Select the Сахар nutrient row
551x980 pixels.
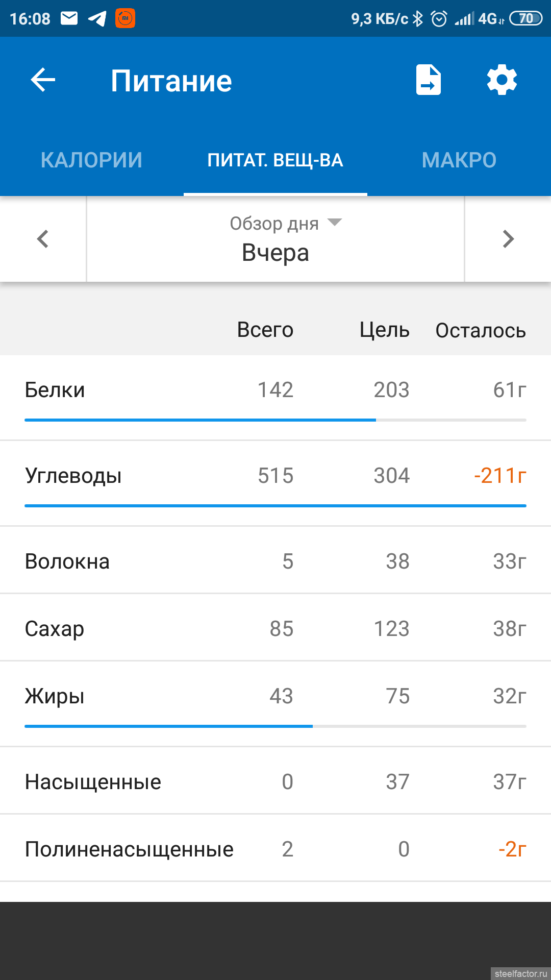pyautogui.click(x=275, y=629)
